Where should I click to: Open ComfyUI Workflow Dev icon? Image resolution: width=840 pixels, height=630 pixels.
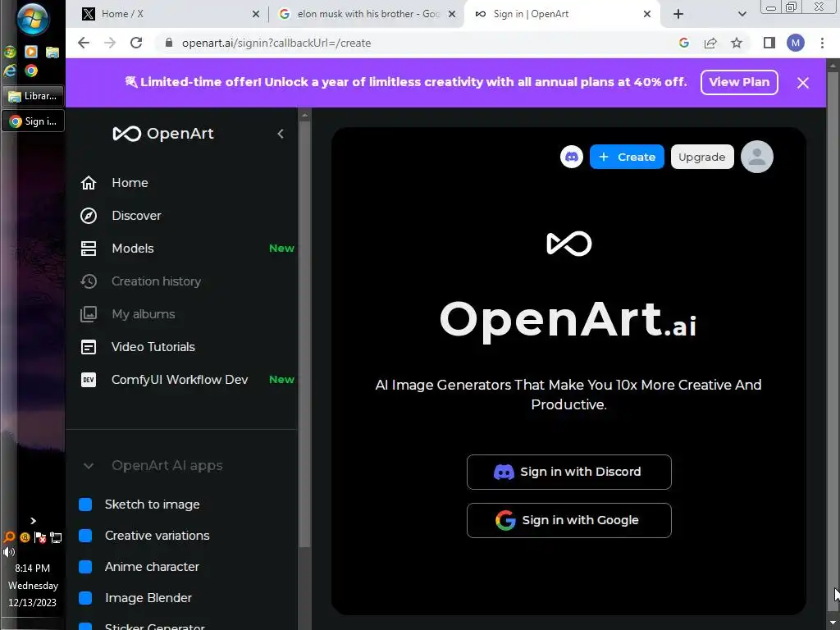89,380
